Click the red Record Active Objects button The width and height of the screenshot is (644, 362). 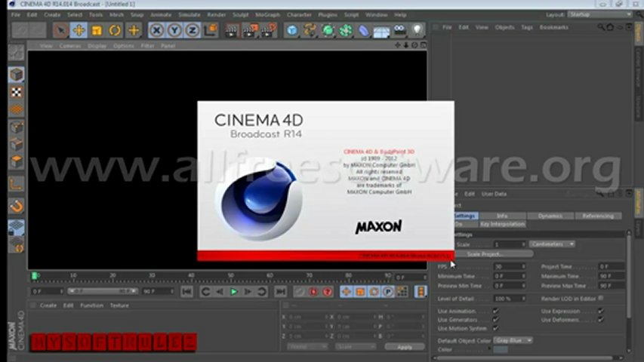click(x=313, y=291)
